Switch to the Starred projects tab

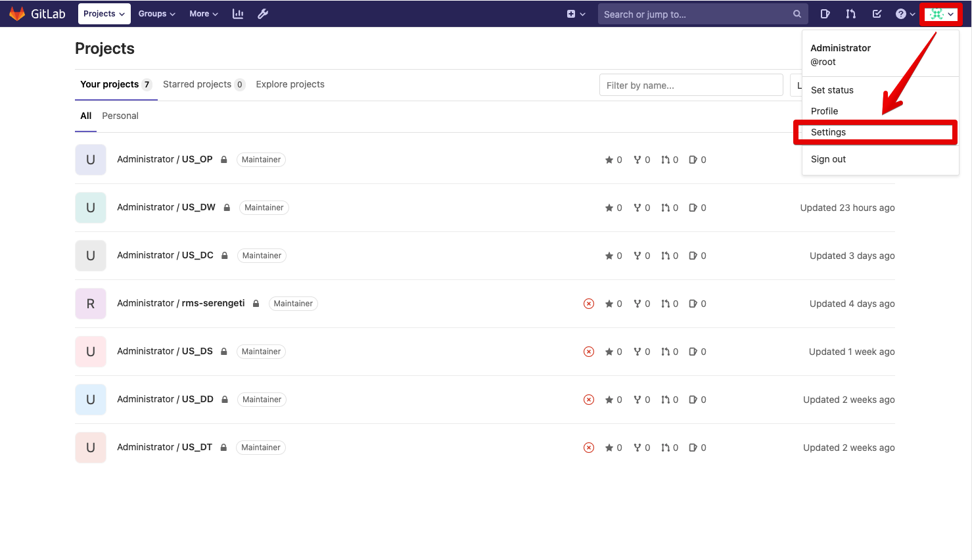pos(203,84)
